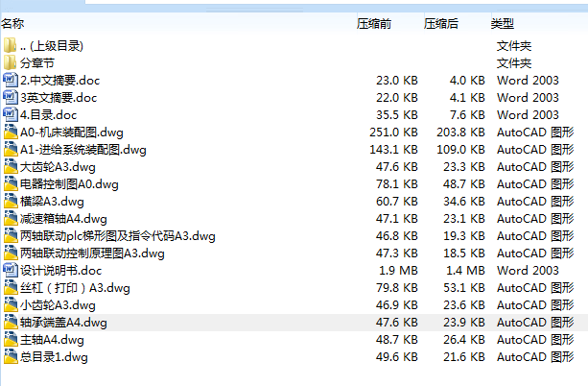Select file 4.目录.doc
588x386 pixels.
[48, 115]
